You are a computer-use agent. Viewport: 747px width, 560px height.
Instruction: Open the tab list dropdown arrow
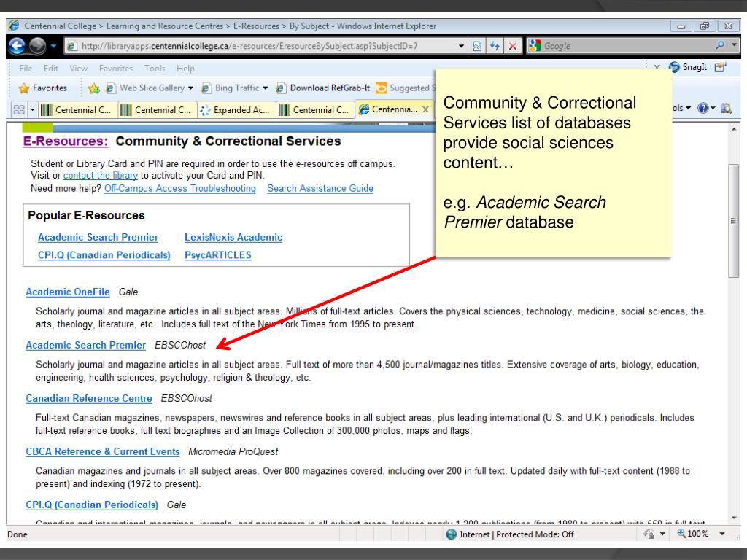32,110
